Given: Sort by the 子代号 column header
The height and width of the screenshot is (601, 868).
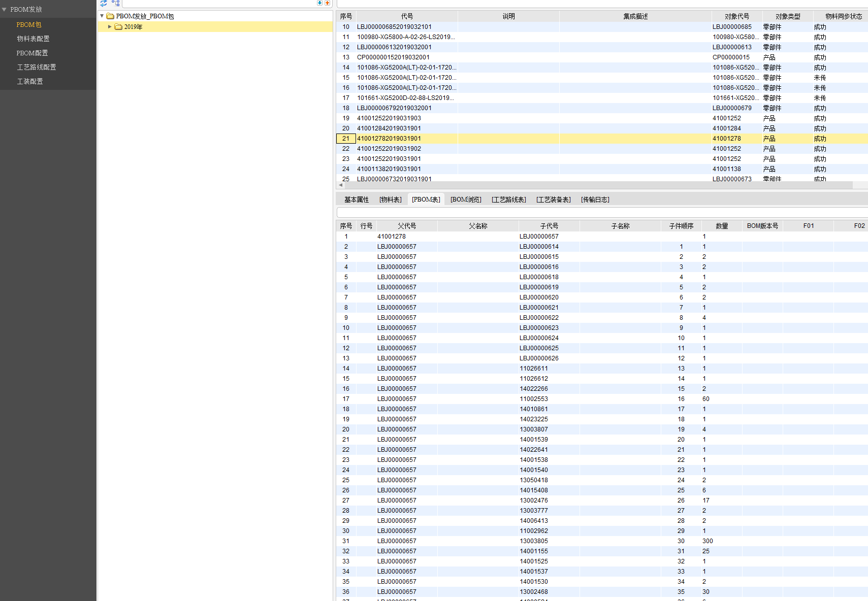Looking at the screenshot, I should 549,226.
